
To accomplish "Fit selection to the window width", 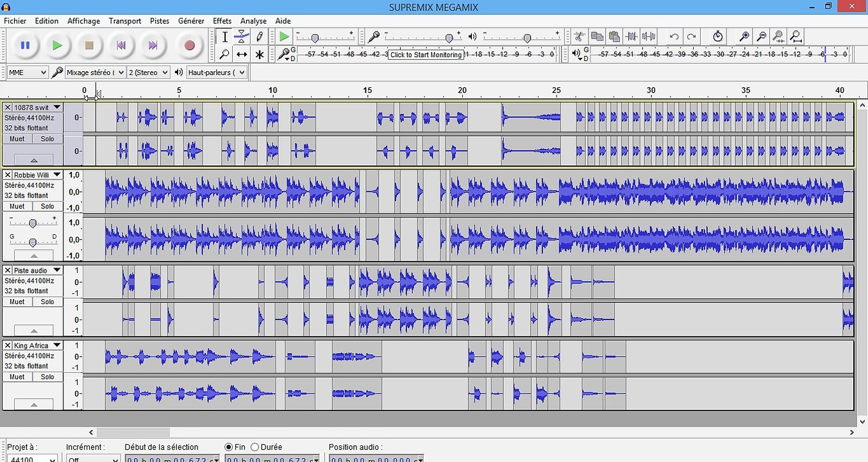I will pyautogui.click(x=778, y=37).
